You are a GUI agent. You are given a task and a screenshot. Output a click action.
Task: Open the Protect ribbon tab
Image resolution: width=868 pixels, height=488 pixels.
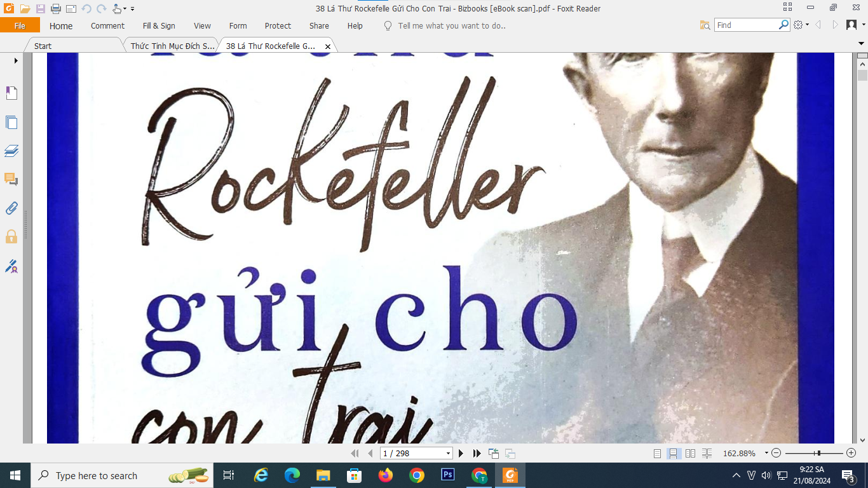(x=278, y=26)
